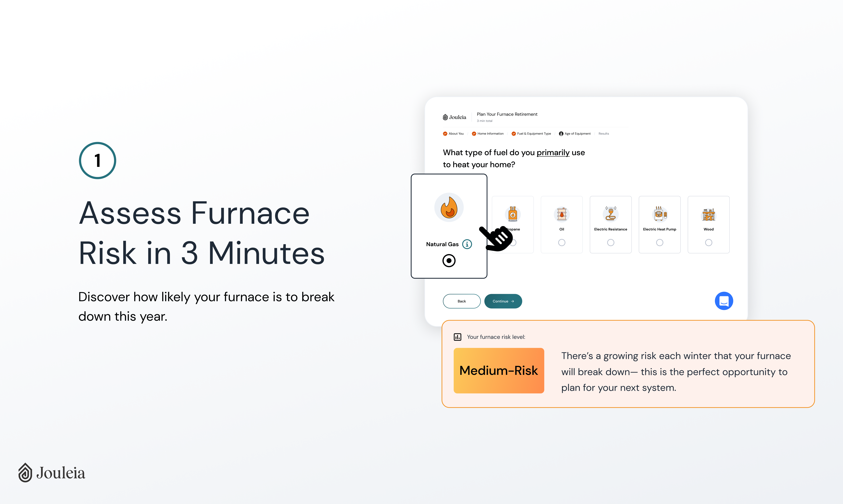
Task: Click the '3 min total' text
Action: pyautogui.click(x=484, y=121)
